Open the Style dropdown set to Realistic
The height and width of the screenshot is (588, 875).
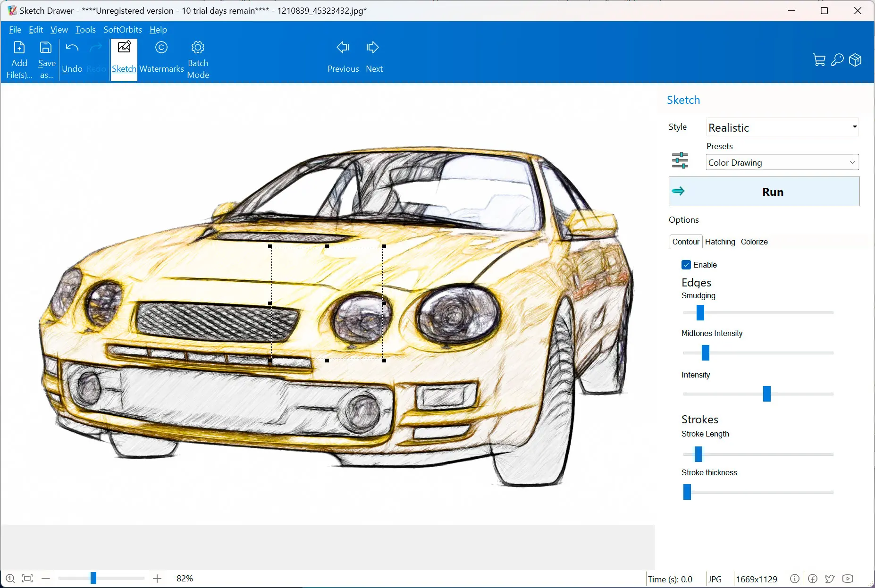[781, 127]
